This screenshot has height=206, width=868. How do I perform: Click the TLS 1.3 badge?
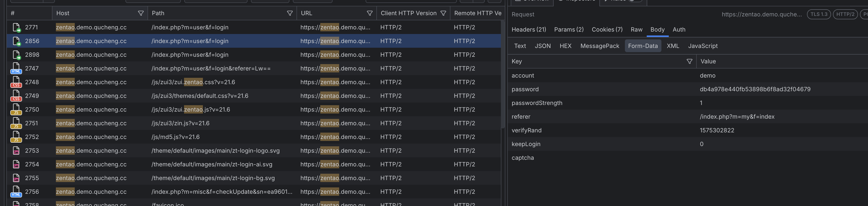coord(818,14)
